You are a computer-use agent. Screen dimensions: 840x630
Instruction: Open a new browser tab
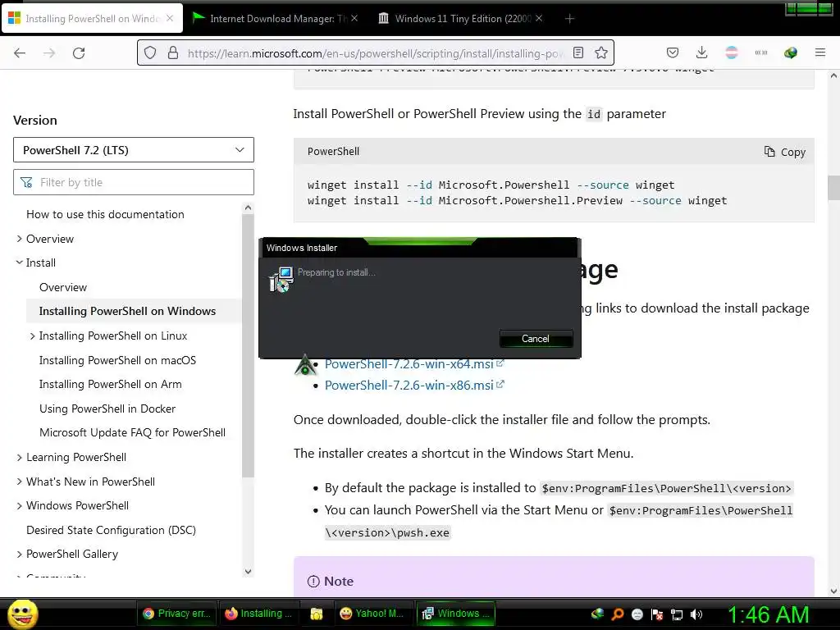pos(569,19)
